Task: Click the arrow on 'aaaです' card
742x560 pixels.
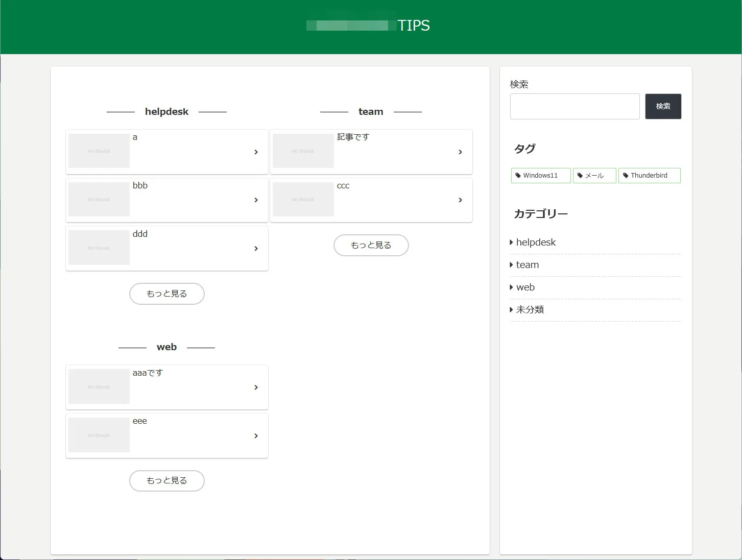Action: [256, 387]
